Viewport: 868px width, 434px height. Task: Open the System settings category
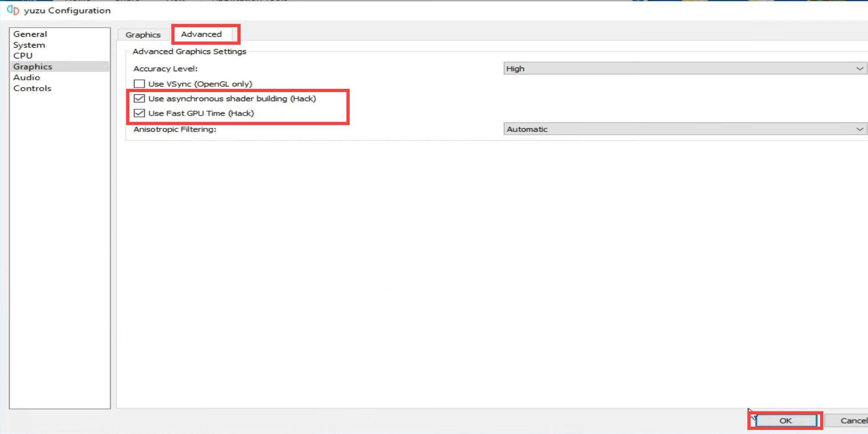(x=29, y=44)
